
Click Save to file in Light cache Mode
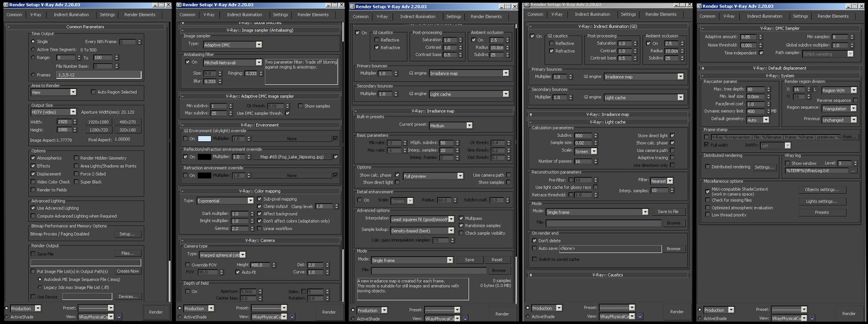(668, 212)
